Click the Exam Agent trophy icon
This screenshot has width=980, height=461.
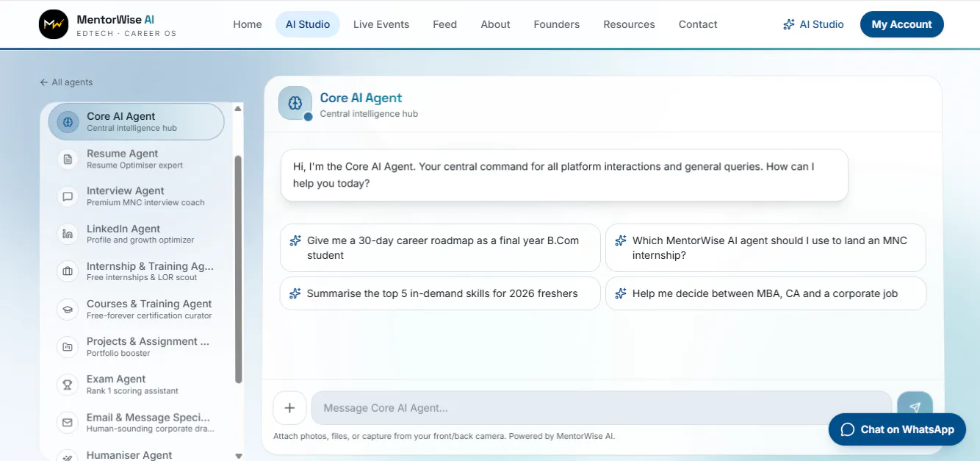pyautogui.click(x=68, y=384)
